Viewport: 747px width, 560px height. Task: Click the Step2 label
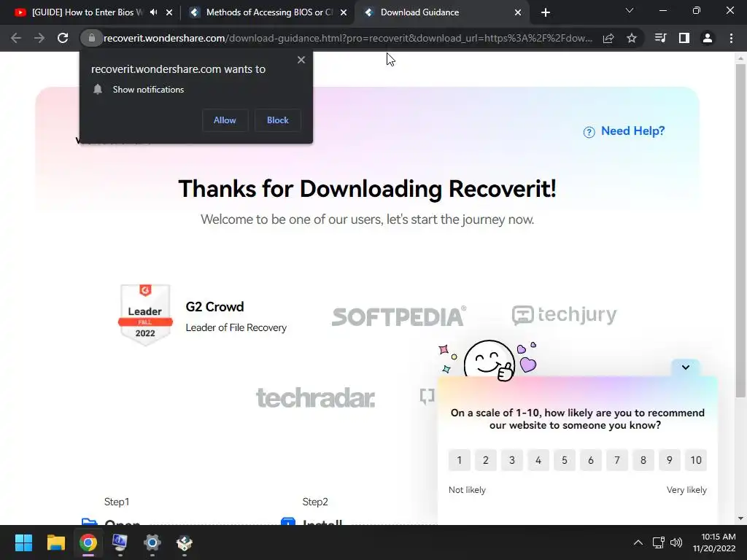pyautogui.click(x=315, y=502)
